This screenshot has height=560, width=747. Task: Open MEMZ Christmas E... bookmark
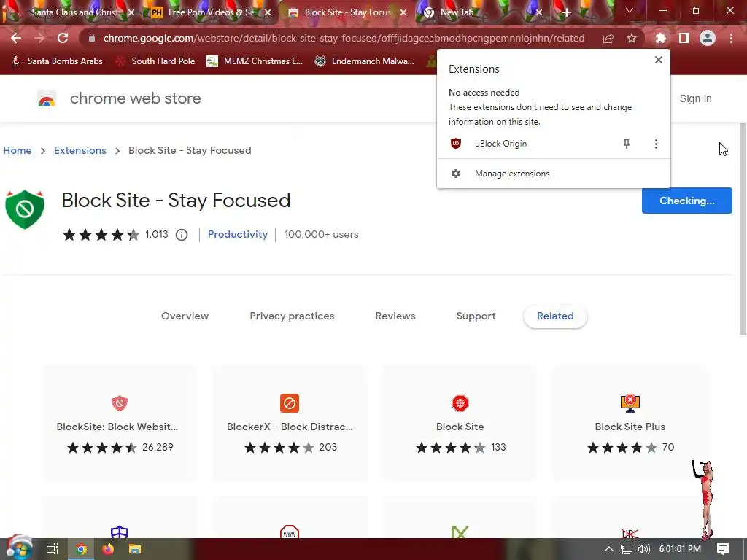(255, 61)
